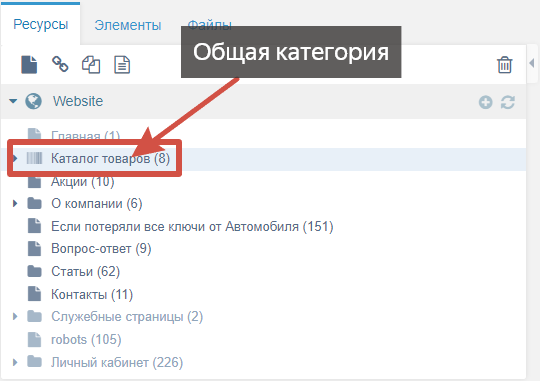Click the new static resource icon

coord(122,65)
